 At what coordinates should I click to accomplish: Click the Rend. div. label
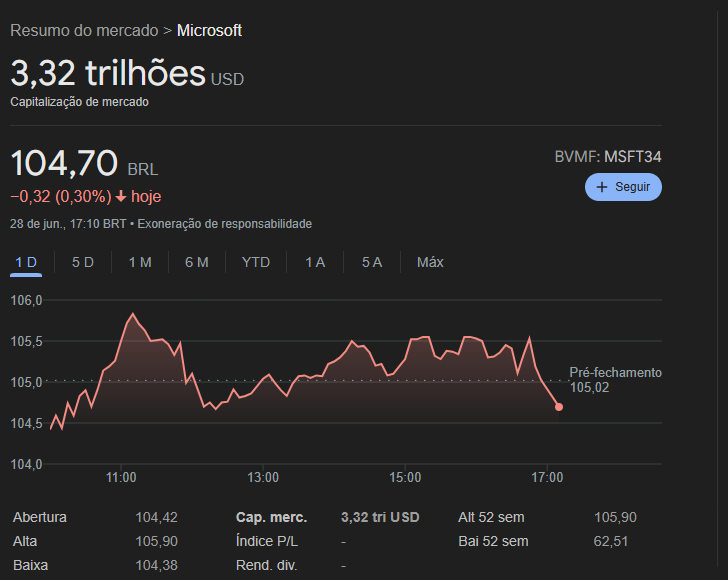click(266, 566)
